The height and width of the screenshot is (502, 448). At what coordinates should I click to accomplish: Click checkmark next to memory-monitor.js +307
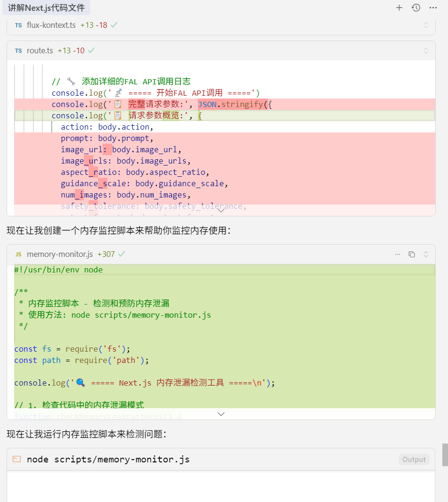(122, 254)
